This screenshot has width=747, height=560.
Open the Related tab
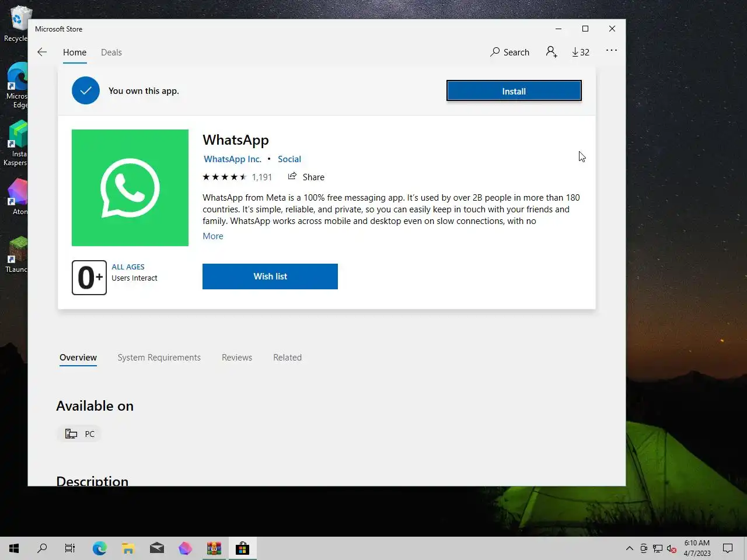click(288, 358)
